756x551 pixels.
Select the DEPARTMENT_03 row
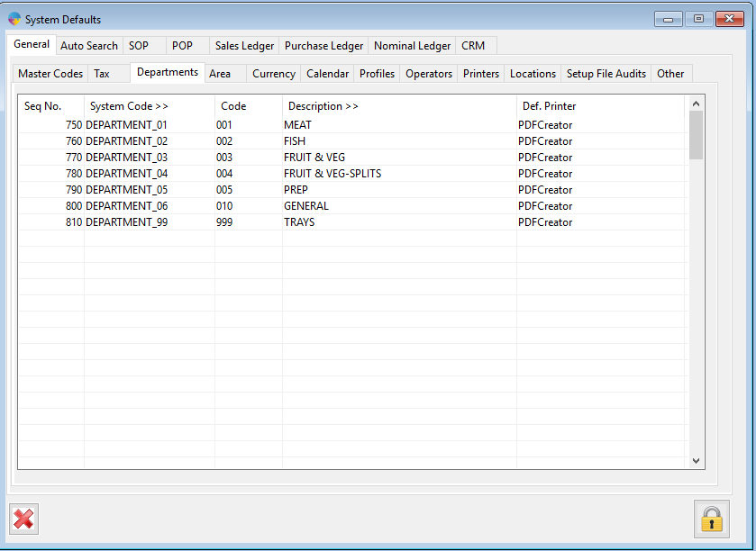352,158
